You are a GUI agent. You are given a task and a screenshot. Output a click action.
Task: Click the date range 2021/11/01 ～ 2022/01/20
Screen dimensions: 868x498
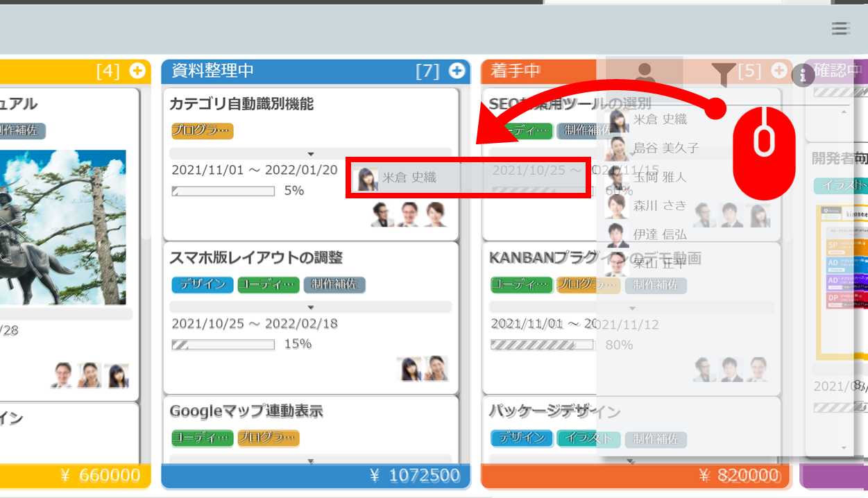[255, 170]
